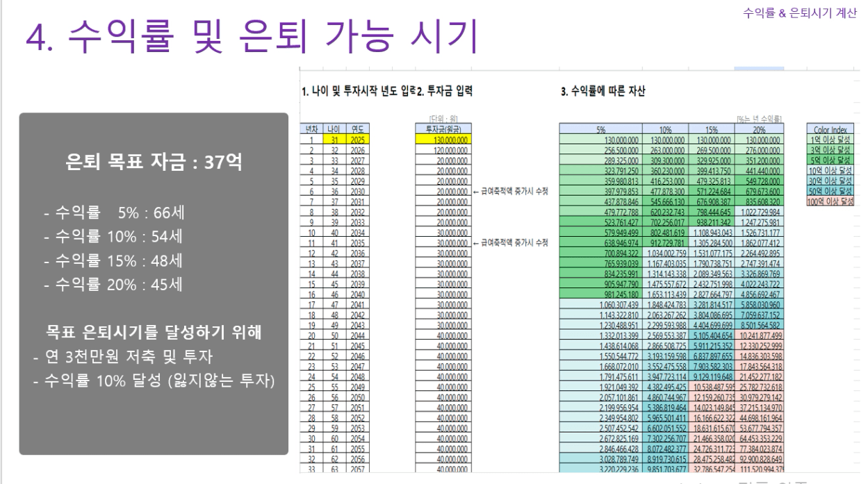Viewport: 868px width, 484px height.
Task: Click the asset value '8,919,730,615'
Action: coord(664,460)
